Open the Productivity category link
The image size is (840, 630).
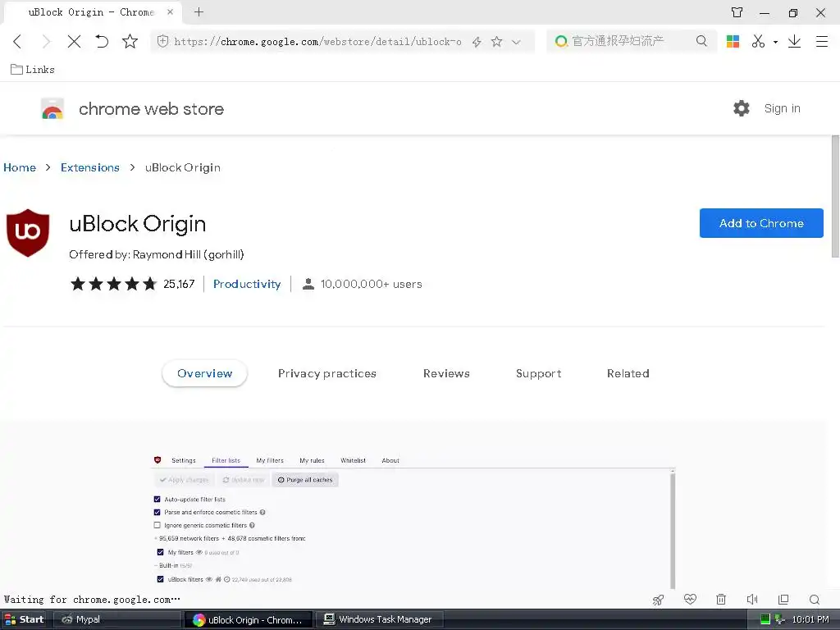(x=247, y=284)
